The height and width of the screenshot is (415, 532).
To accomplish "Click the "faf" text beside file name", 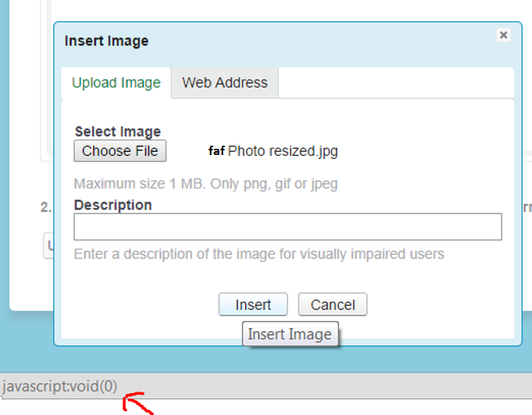I will (x=216, y=151).
